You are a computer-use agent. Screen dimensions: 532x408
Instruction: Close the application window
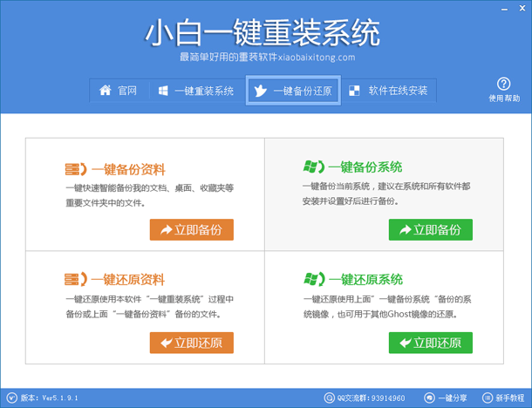coord(522,8)
